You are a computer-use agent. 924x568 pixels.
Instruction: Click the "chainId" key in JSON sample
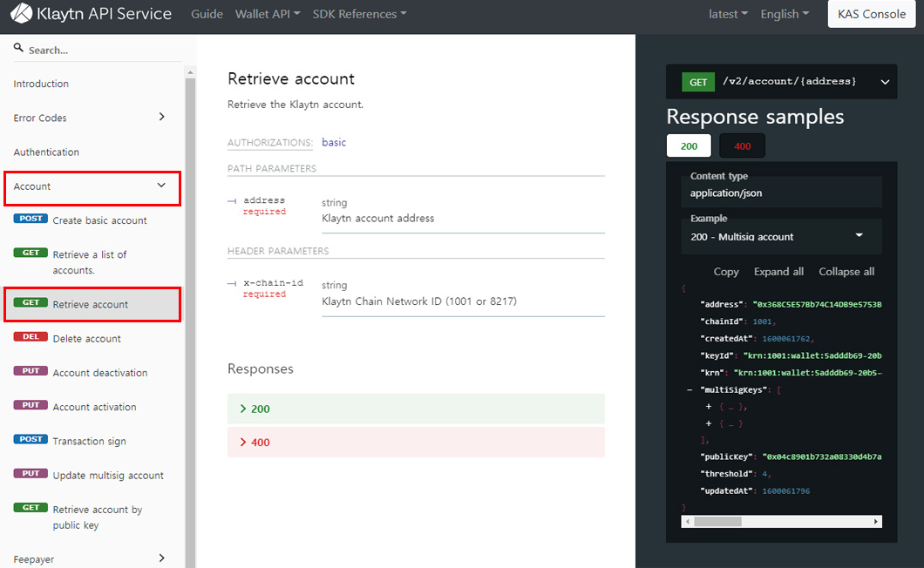[x=721, y=321]
